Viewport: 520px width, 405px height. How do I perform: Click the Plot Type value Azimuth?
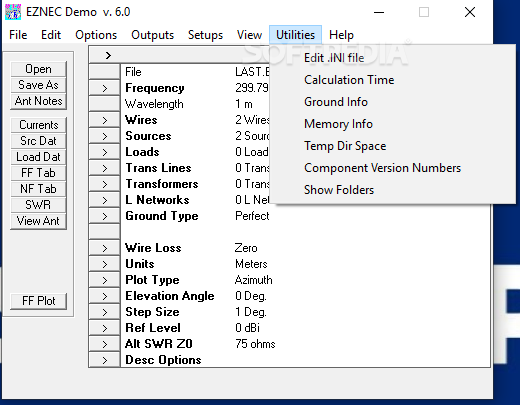[253, 280]
